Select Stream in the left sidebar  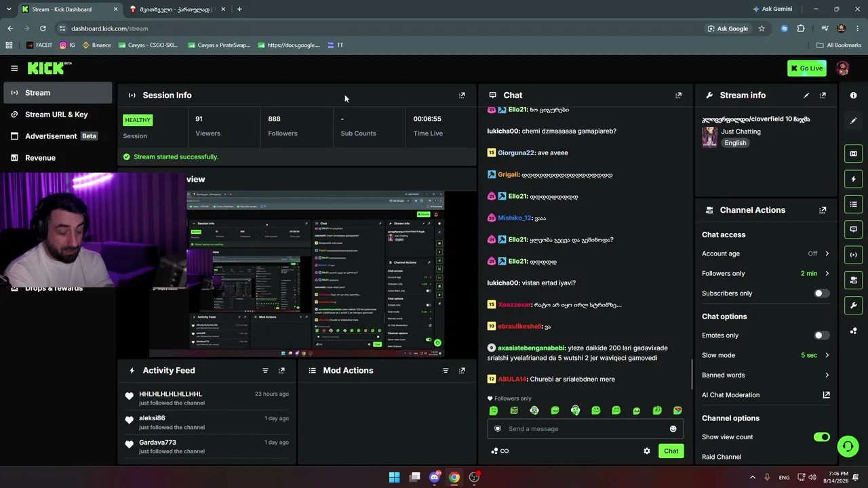pyautogui.click(x=58, y=93)
